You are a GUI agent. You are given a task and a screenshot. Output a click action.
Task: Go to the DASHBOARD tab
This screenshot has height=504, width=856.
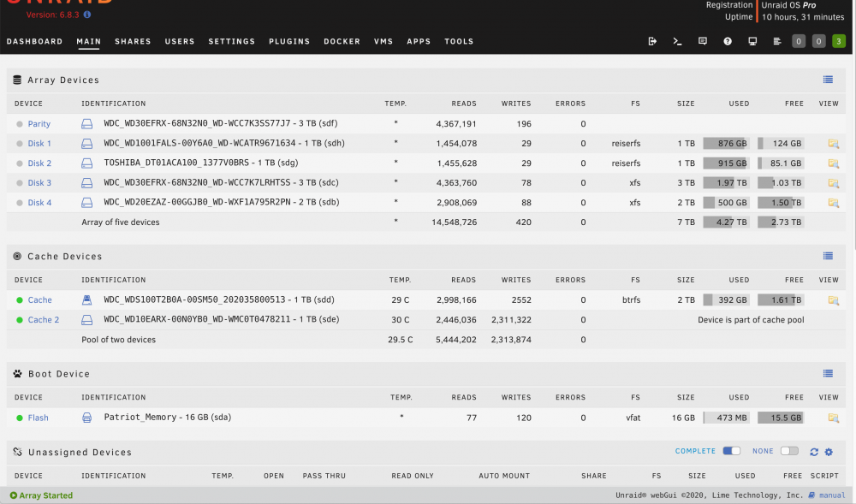(34, 41)
